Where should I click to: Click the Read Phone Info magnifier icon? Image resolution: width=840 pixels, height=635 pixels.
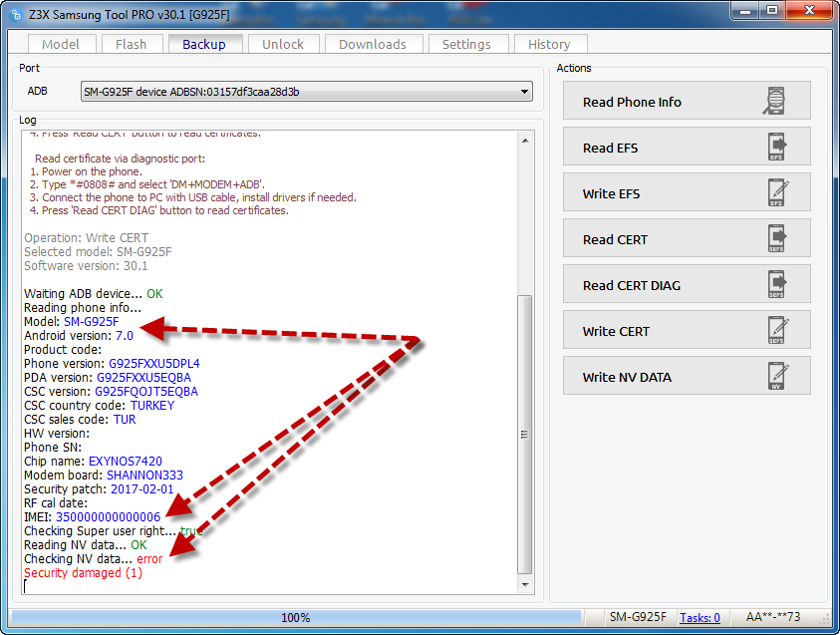(x=774, y=101)
